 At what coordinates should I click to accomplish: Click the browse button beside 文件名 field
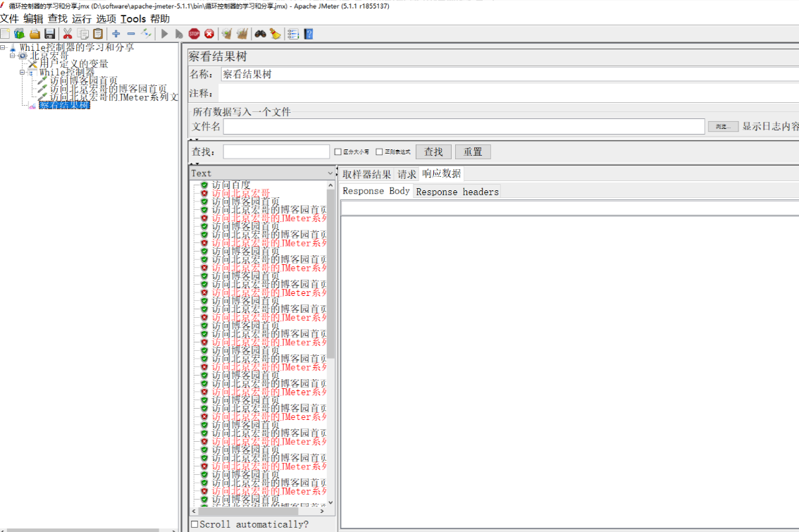723,126
